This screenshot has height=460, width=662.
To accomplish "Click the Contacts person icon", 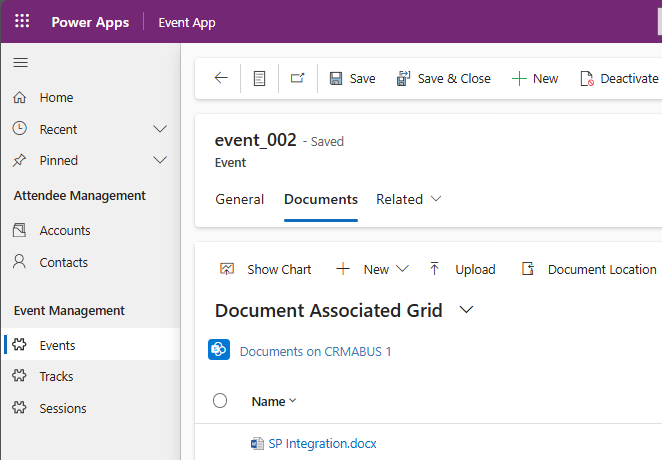I will [19, 262].
